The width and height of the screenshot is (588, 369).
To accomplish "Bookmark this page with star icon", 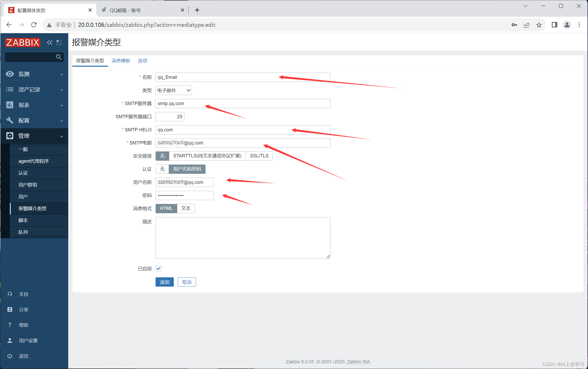I will pyautogui.click(x=539, y=25).
